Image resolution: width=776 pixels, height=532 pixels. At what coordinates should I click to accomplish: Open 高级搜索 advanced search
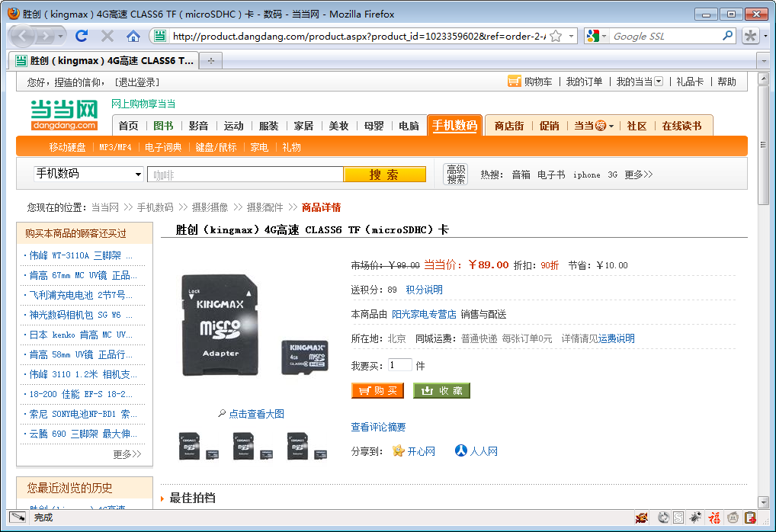click(455, 175)
